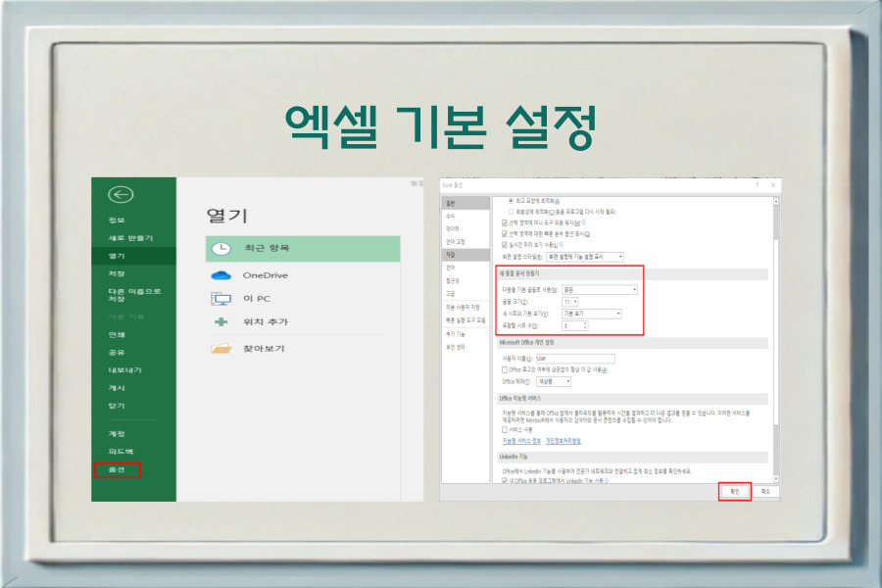Select 리본 사용자 지정 in Excel options
882x588 pixels.
[x=463, y=307]
